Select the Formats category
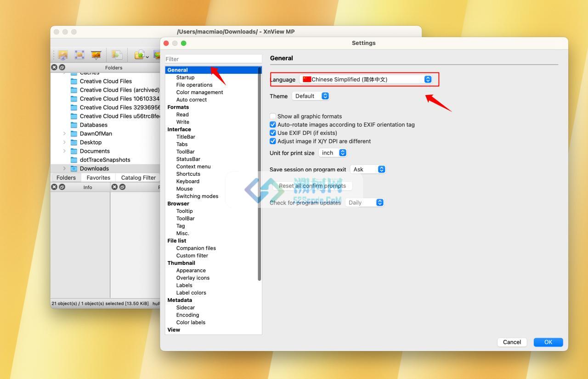Screen dimensions: 588x379 [x=178, y=107]
